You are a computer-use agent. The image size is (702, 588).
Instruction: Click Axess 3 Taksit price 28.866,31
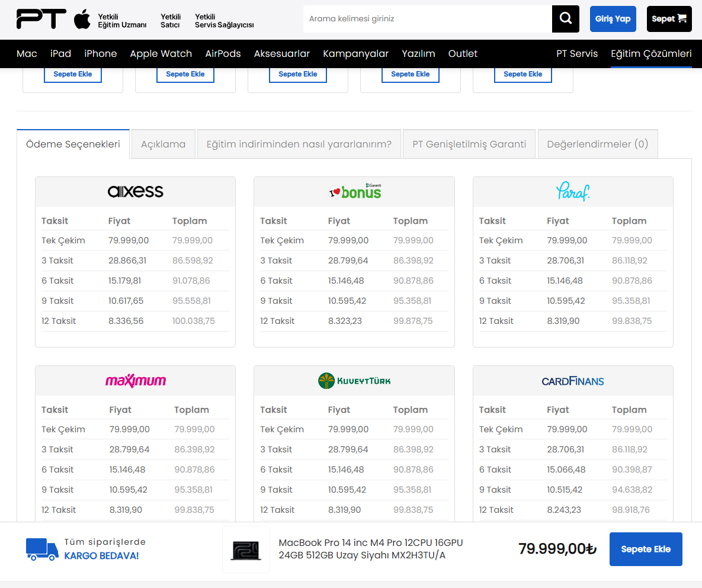tap(127, 261)
